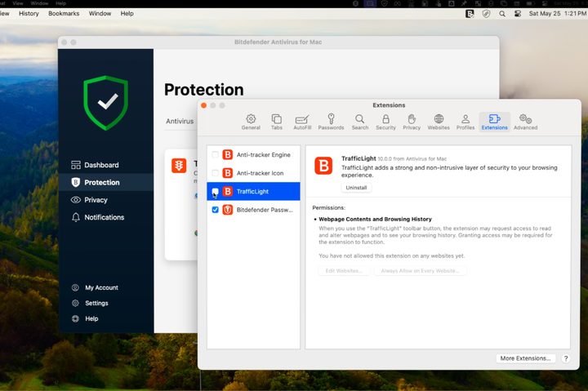Click the date and time in menu bar
588x391 pixels.
pyautogui.click(x=557, y=14)
